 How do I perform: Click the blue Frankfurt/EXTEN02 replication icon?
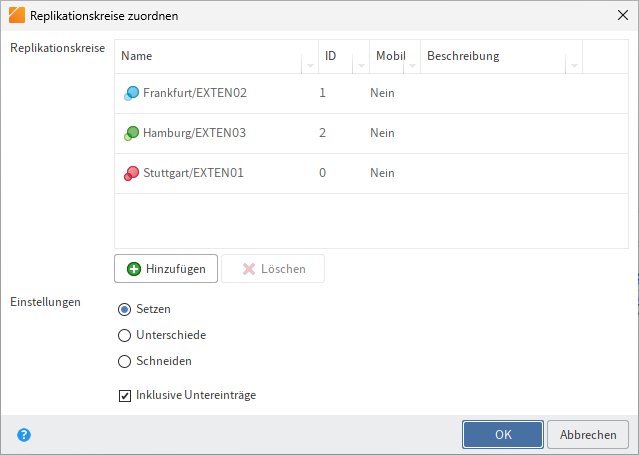coord(131,94)
